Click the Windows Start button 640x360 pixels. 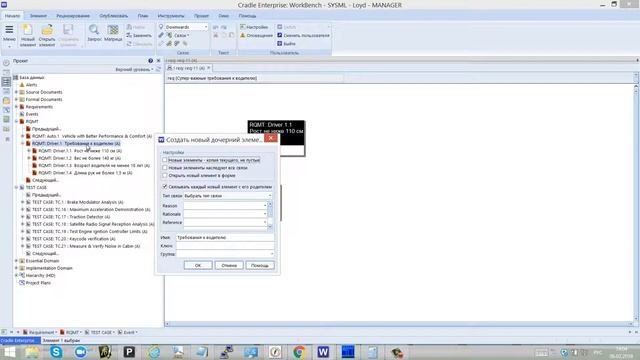9,352
